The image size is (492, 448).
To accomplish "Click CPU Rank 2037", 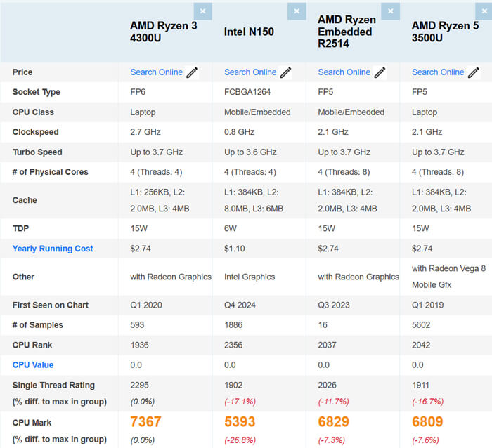I will 327,345.
